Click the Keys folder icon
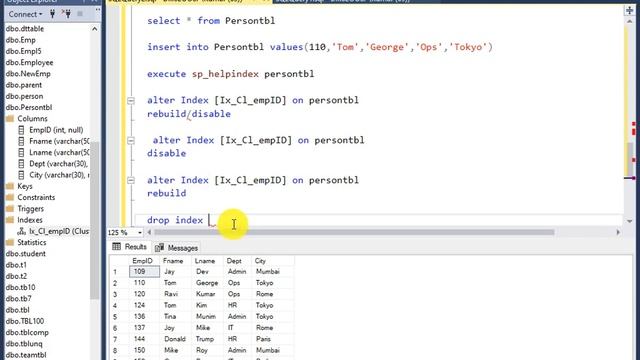Viewport: 640px width, 360px height. (10, 186)
